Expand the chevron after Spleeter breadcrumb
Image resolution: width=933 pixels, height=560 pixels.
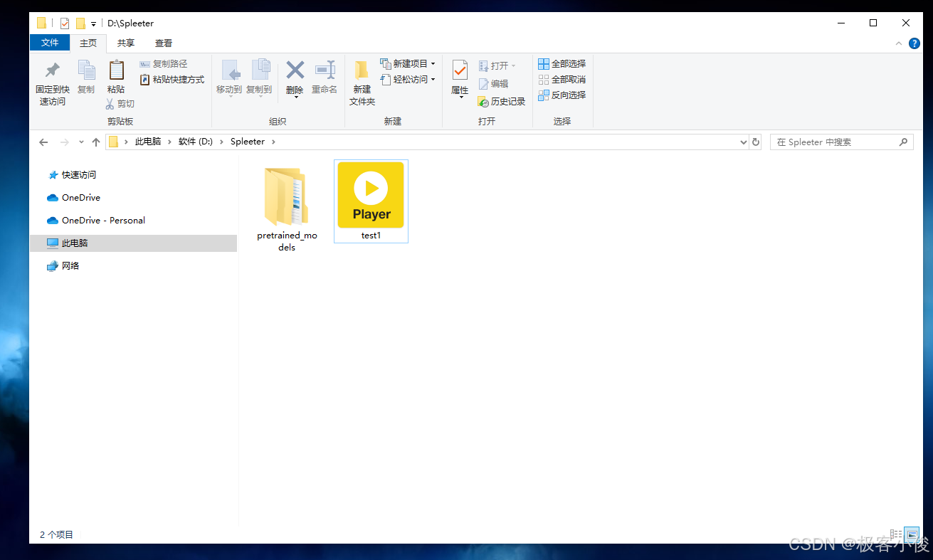pyautogui.click(x=273, y=142)
